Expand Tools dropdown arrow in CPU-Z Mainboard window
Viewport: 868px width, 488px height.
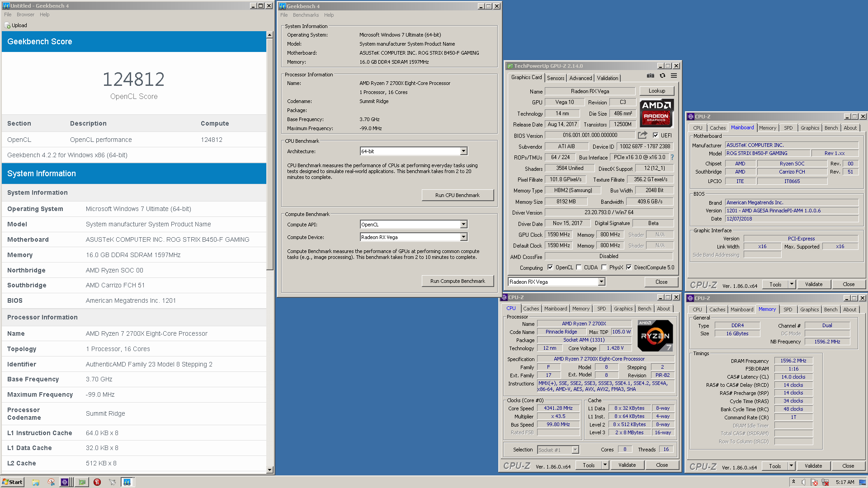pos(792,284)
